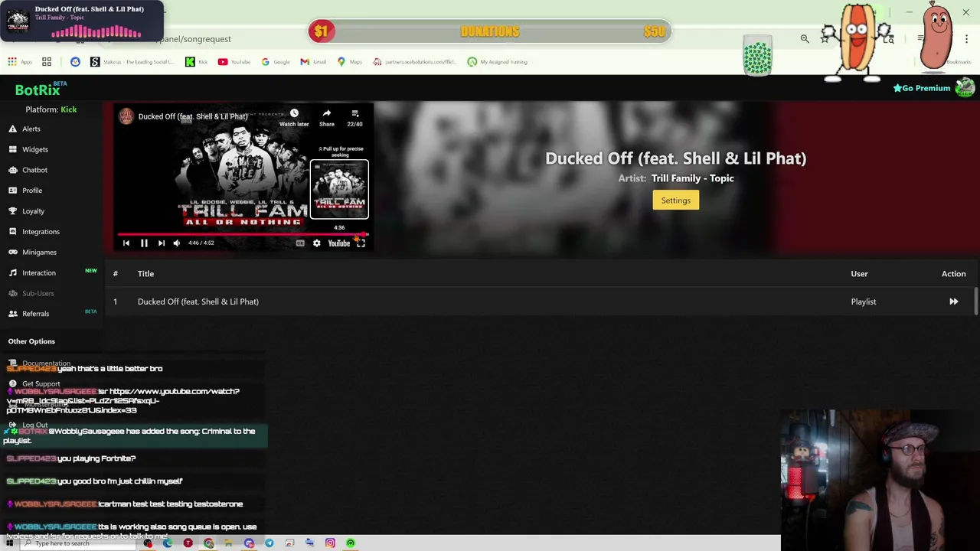This screenshot has width=980, height=551.
Task: Click the song queue scrollbar
Action: click(x=976, y=302)
